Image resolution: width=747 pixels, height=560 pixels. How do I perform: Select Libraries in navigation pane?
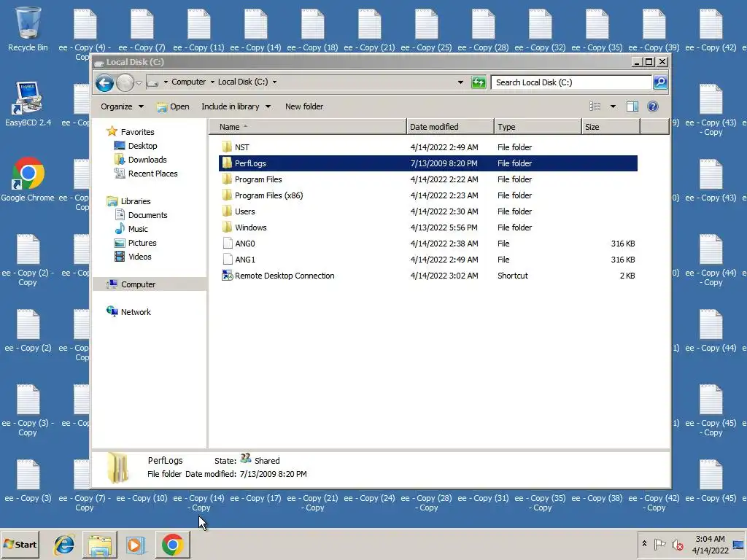(x=135, y=201)
